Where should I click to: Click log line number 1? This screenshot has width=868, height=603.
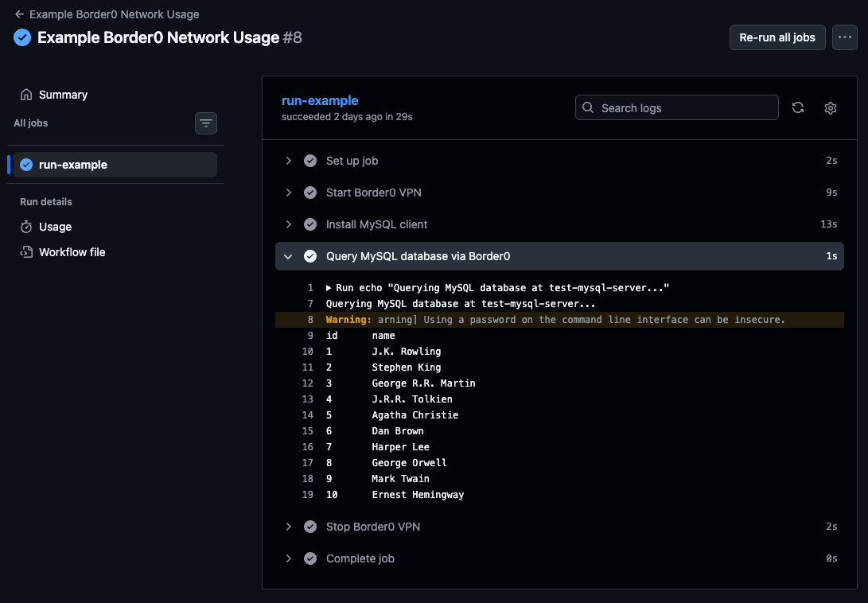[x=310, y=288]
